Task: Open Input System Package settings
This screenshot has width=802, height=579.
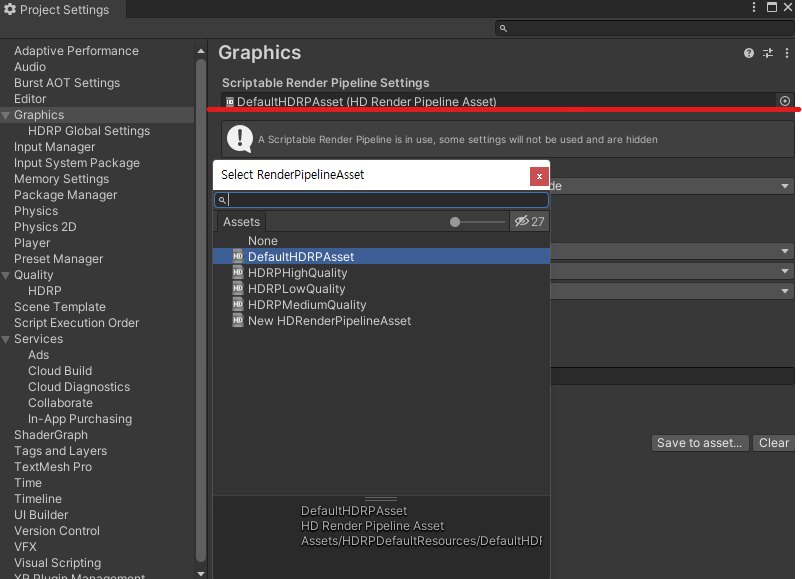Action: tap(77, 163)
